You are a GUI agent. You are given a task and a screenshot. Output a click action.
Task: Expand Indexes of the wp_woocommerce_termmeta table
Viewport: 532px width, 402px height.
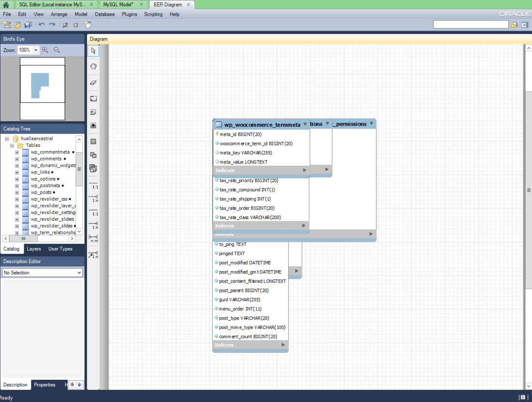click(x=304, y=170)
